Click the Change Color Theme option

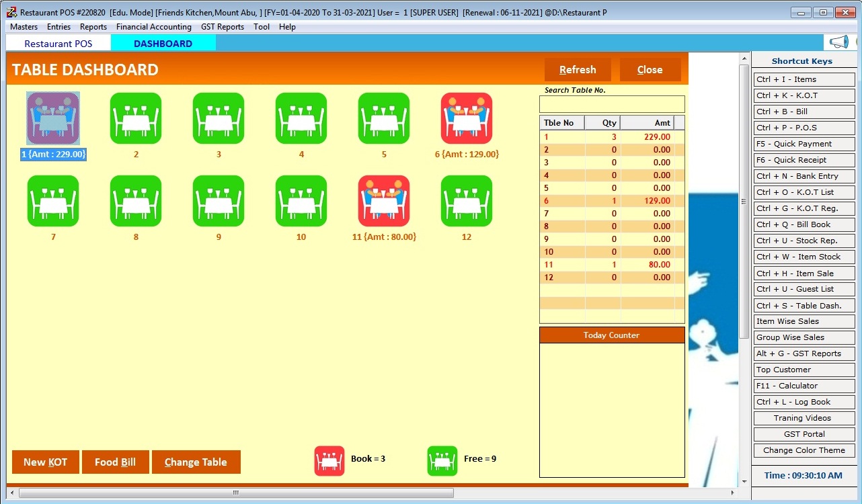coord(804,450)
